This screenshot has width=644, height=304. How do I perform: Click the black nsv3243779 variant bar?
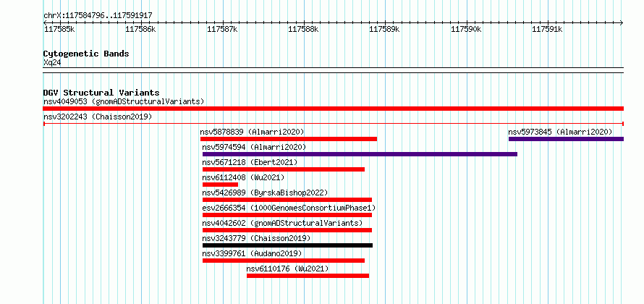pyautogui.click(x=287, y=245)
